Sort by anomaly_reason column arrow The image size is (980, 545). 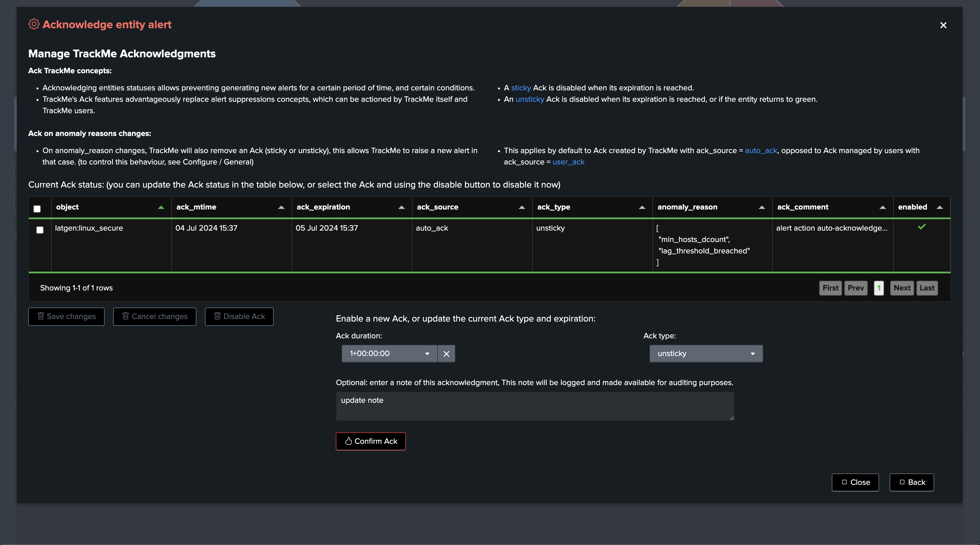tap(762, 207)
